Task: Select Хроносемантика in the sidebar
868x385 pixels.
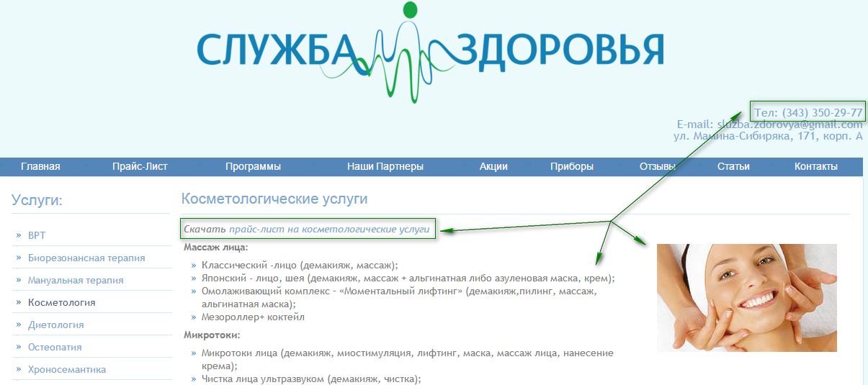Action: point(67,369)
